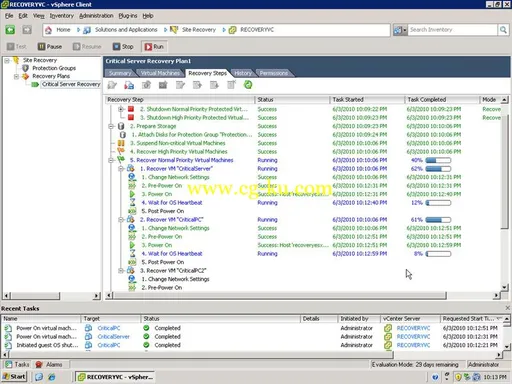Click the Task Started column header
Screen dimensions: 512x384
pos(367,99)
